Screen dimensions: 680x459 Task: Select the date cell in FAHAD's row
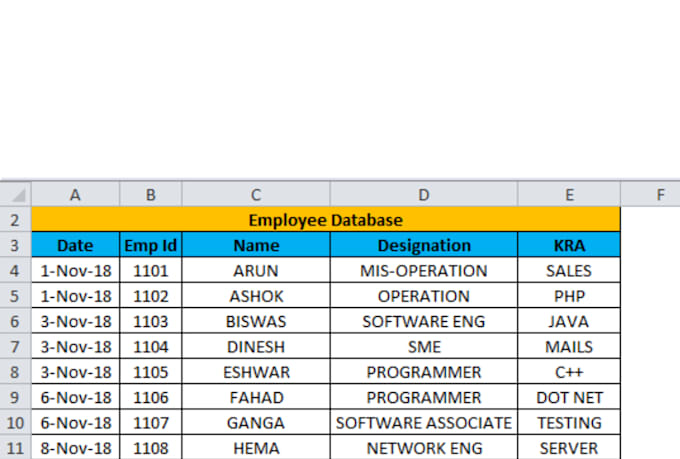click(75, 397)
